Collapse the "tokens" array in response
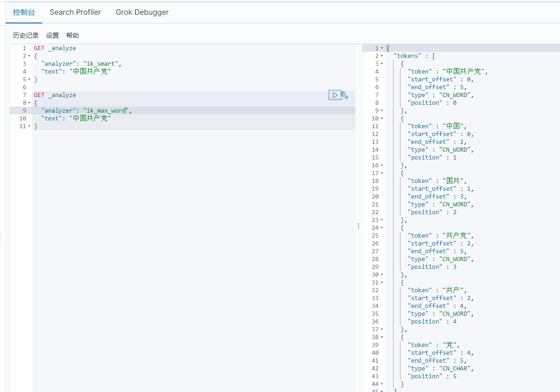 pos(382,56)
